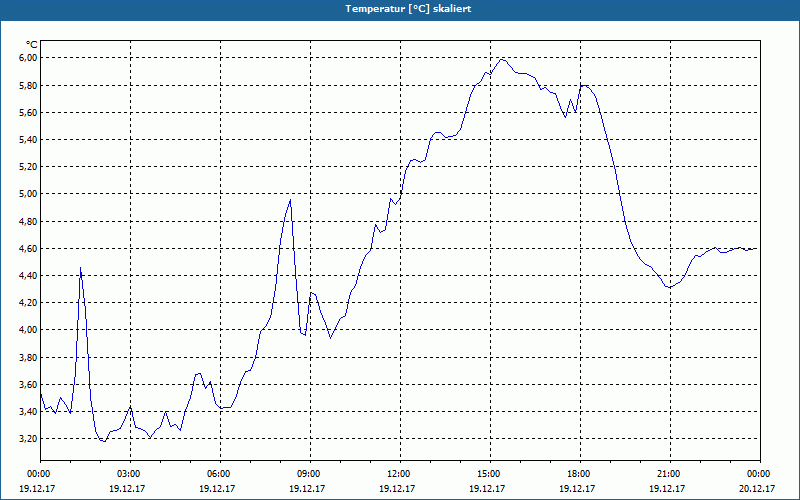Click the 4,00 y-axis label
This screenshot has height=500, width=800.
click(x=29, y=330)
